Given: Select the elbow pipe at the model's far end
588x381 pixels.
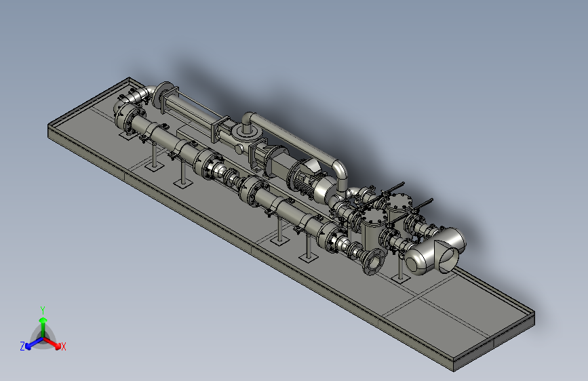Looking at the screenshot, I should pyautogui.click(x=133, y=96).
